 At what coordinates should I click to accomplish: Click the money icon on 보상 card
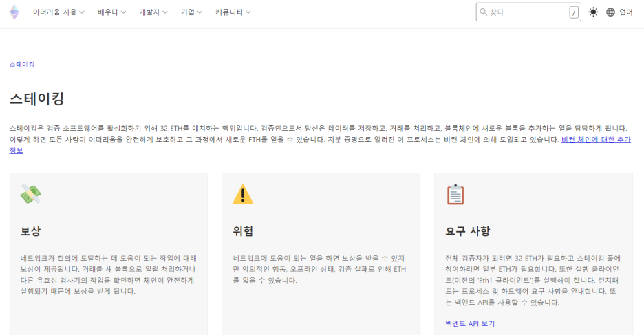[x=31, y=194]
